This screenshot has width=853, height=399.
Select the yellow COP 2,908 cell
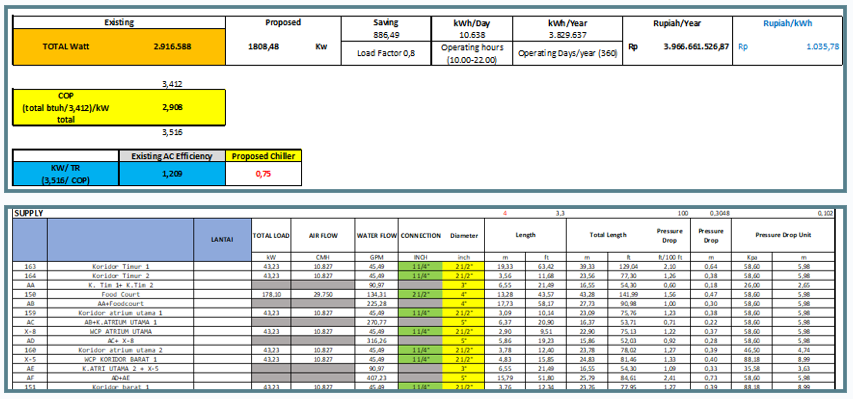[119, 108]
